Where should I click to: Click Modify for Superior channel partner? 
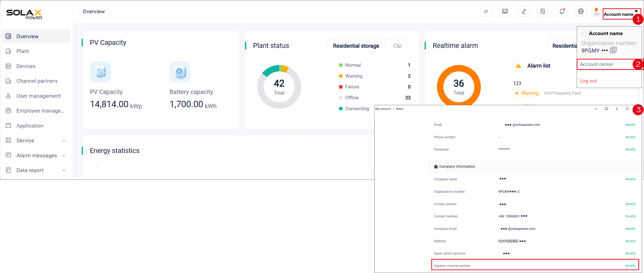coord(630,266)
